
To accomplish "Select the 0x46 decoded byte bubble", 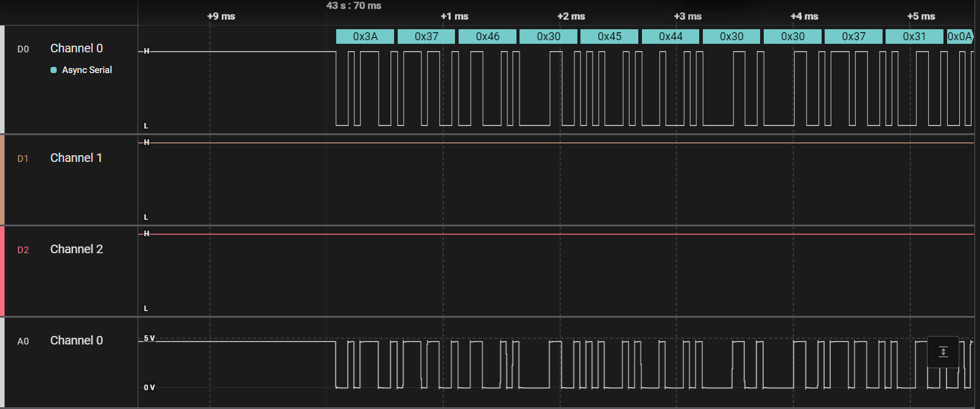I will (x=487, y=37).
